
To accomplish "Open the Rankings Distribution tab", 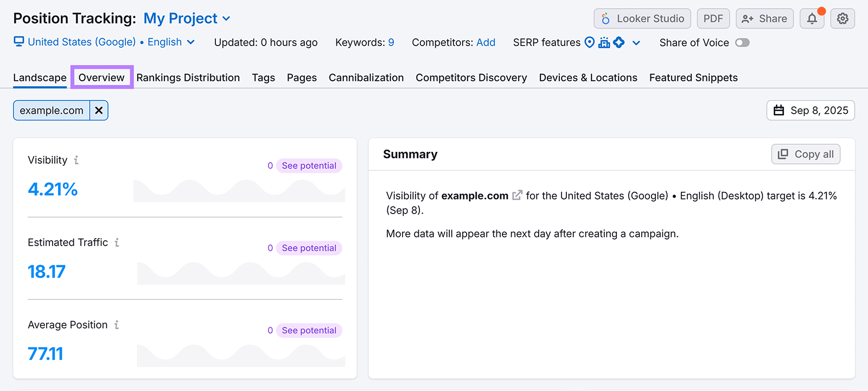I will coord(188,78).
